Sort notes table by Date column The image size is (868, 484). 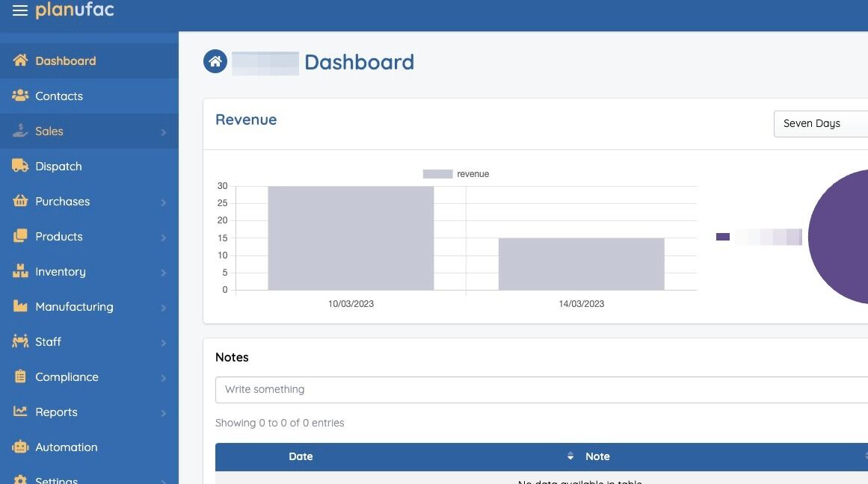pyautogui.click(x=301, y=456)
